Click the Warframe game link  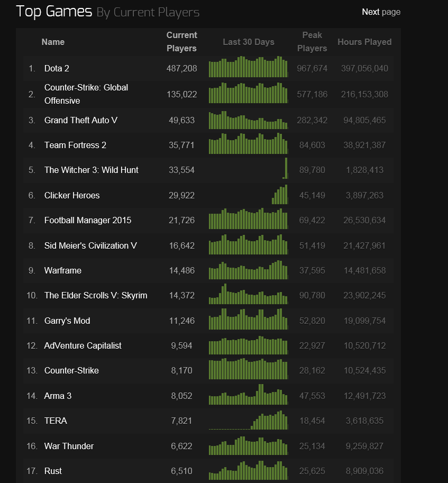coord(63,270)
